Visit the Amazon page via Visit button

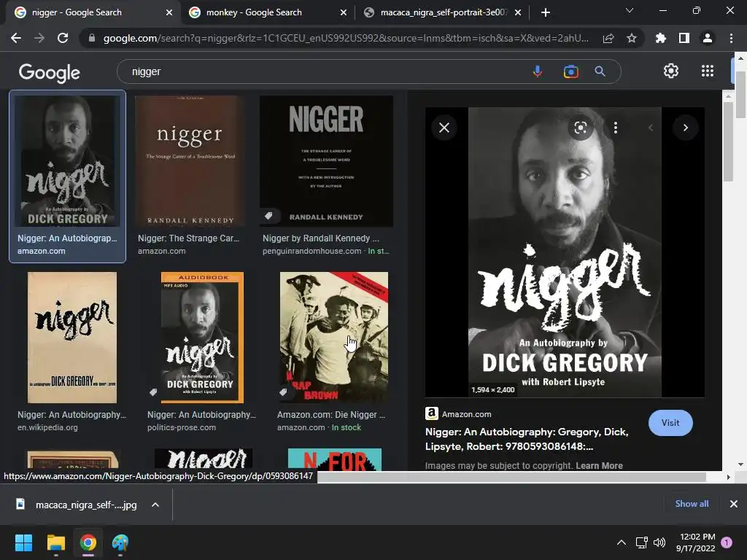point(670,423)
